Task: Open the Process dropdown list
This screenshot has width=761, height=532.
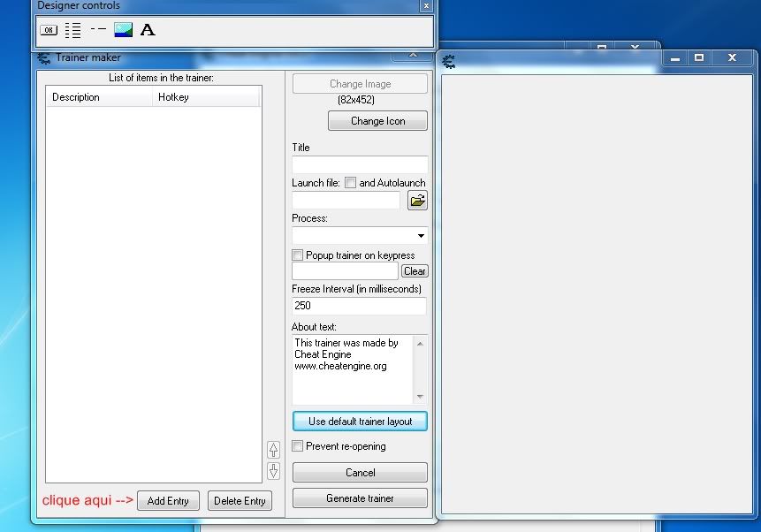Action: [421, 236]
